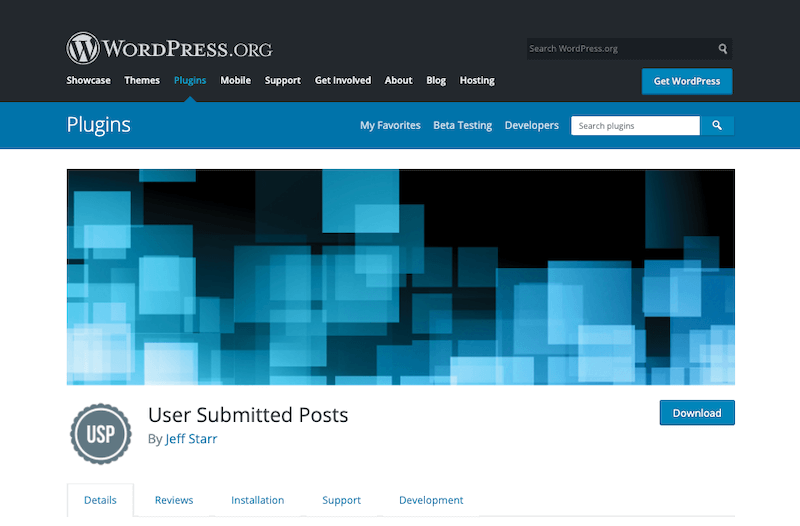Click the blue squares plugin banner image
The image size is (800, 526).
click(401, 277)
